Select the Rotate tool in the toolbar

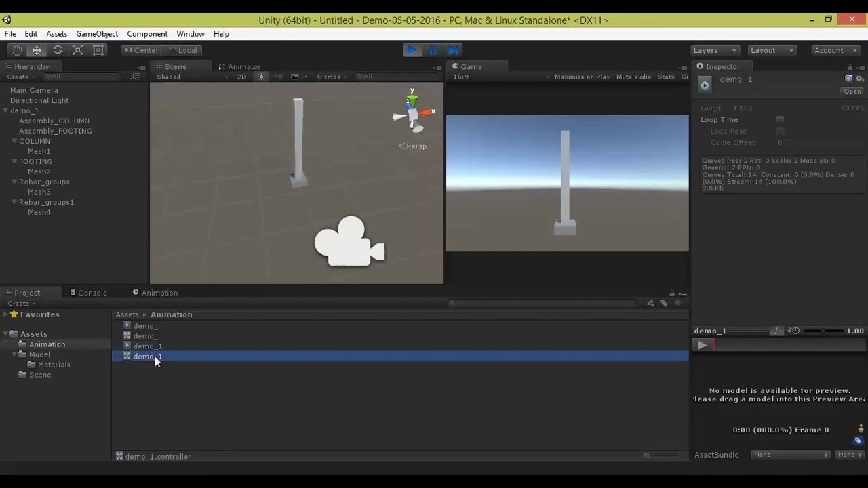click(58, 50)
